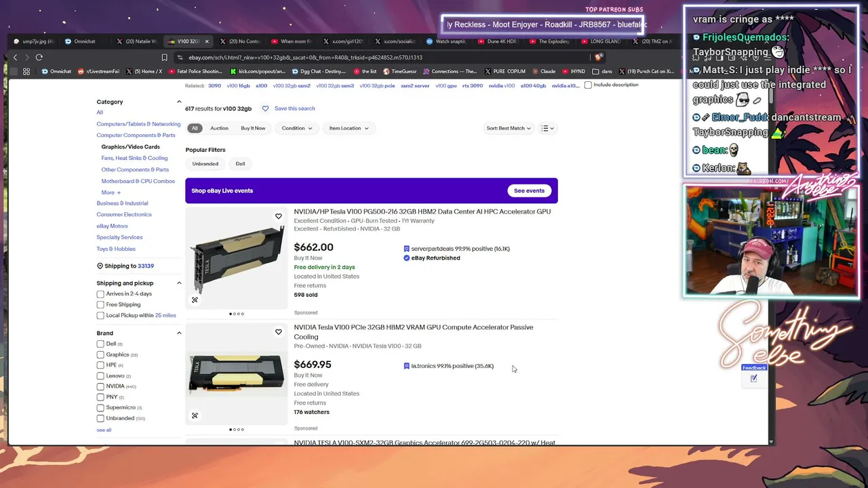
Task: Enable the Arrives in 2-4 days filter
Action: (100, 294)
